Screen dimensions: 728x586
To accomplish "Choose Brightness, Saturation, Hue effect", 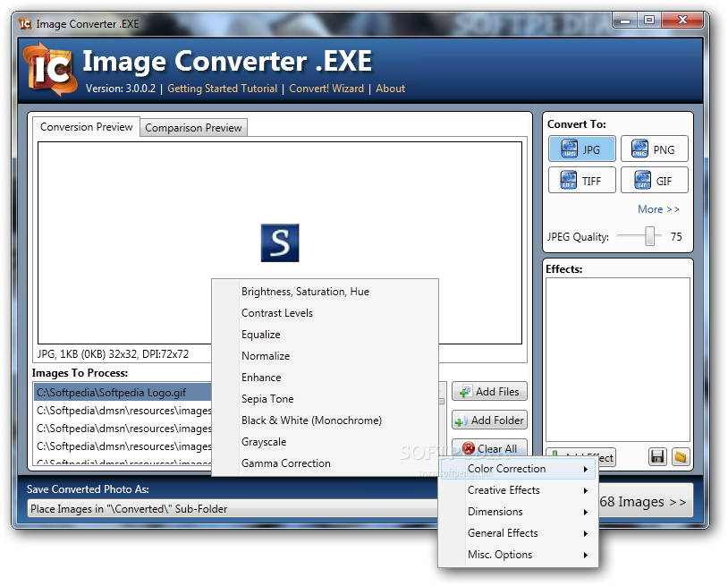I will click(325, 292).
